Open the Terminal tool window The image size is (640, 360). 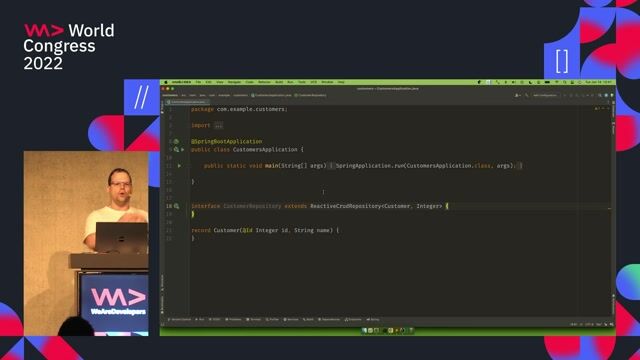tap(254, 320)
